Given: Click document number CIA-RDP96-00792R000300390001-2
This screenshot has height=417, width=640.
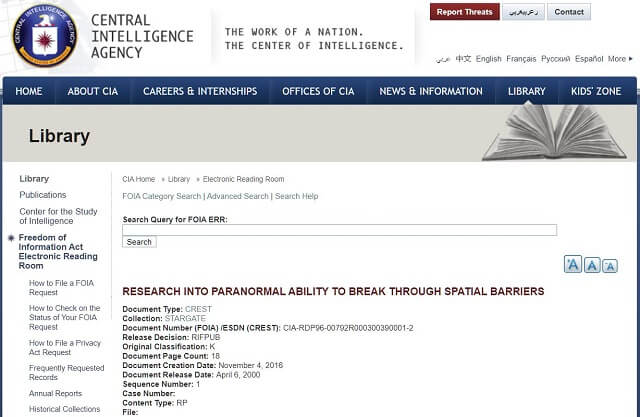Looking at the screenshot, I should click(348, 328).
